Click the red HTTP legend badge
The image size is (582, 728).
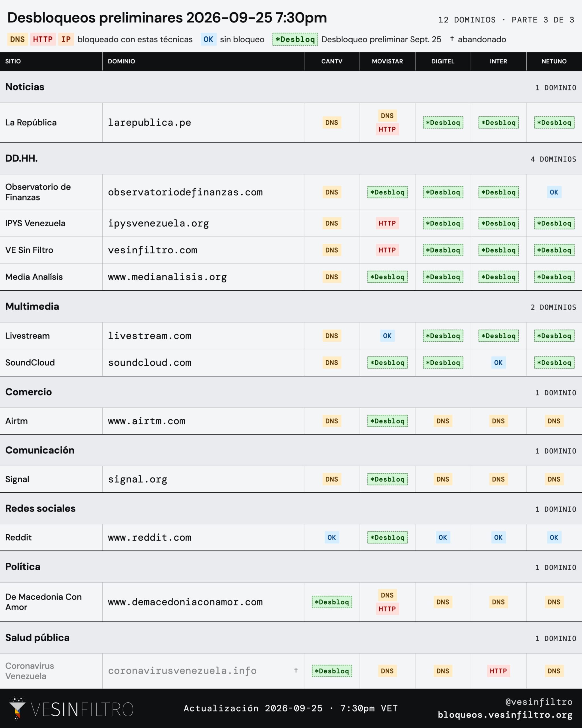[43, 39]
